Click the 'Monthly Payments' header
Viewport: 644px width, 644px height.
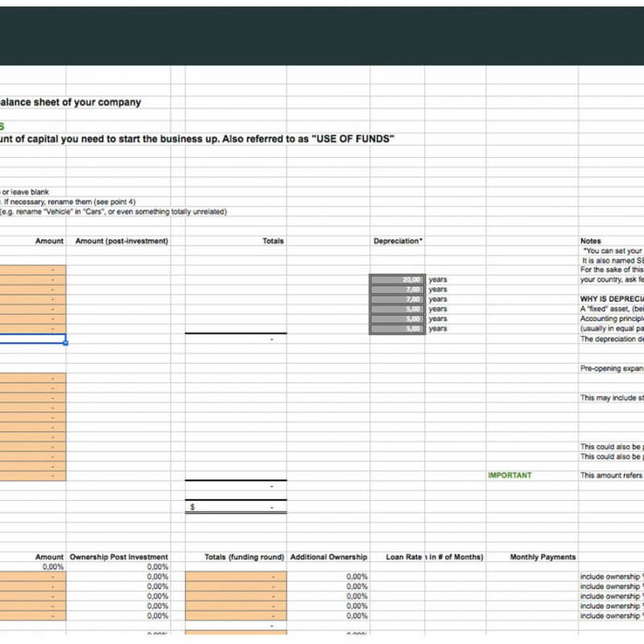(x=543, y=557)
